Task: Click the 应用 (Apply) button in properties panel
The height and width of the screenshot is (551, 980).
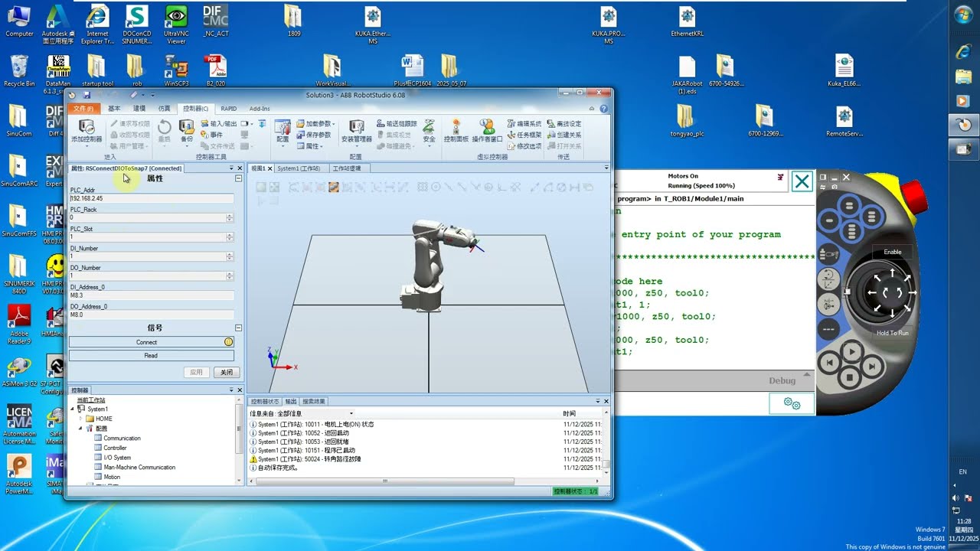Action: coord(197,373)
